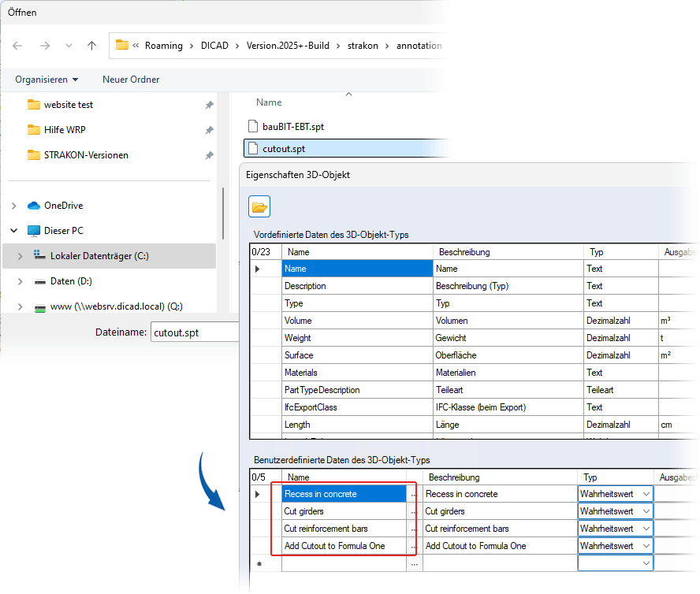Screen dimensions: 700x594
Task: Open Typ dropdown for Cut reinforcement bars
Action: 646,529
